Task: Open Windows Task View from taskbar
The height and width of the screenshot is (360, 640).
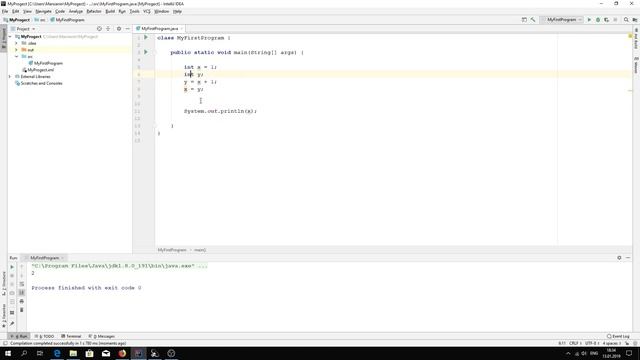Action: pyautogui.click(x=40, y=353)
